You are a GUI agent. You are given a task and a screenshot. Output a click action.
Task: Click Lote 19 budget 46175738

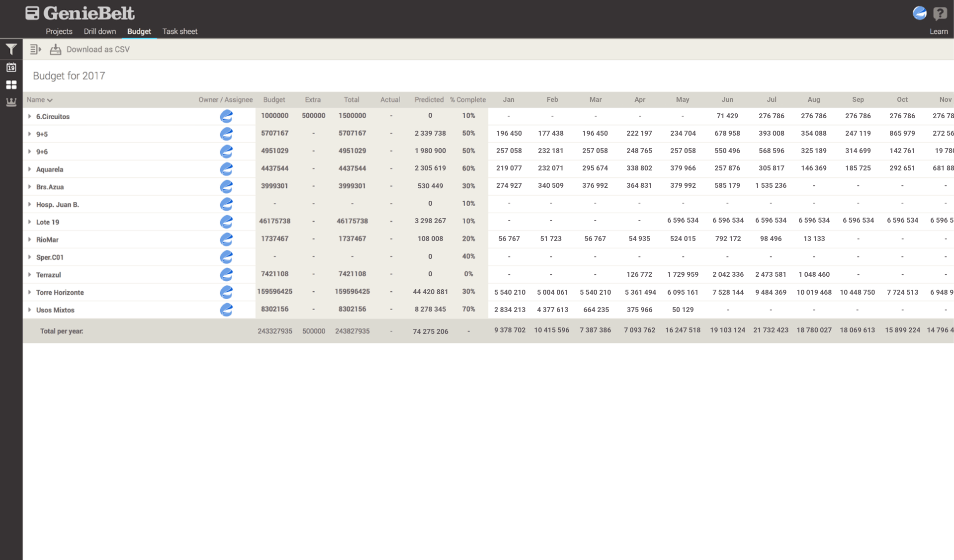point(275,221)
